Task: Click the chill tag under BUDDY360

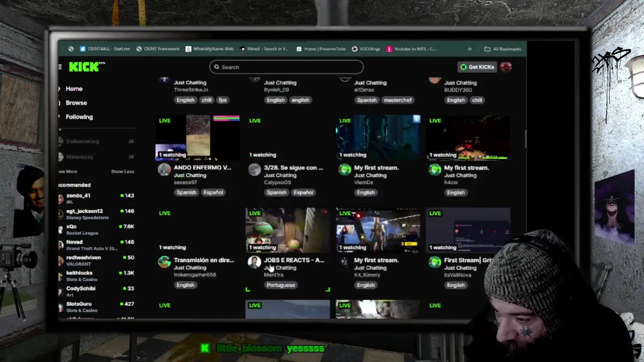Action: click(477, 100)
